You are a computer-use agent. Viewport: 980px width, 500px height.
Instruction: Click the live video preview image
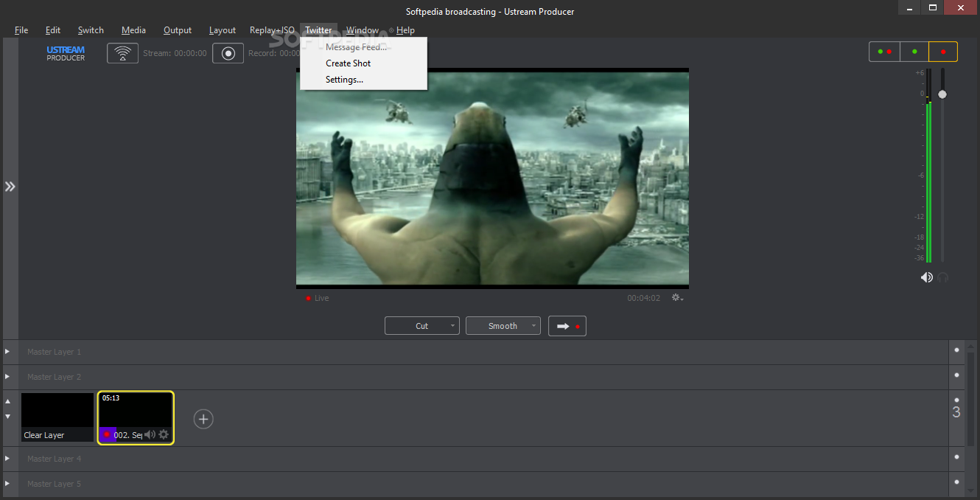[x=492, y=178]
